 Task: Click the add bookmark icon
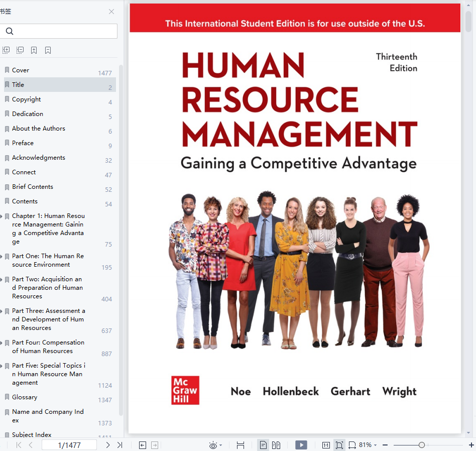[x=34, y=50]
